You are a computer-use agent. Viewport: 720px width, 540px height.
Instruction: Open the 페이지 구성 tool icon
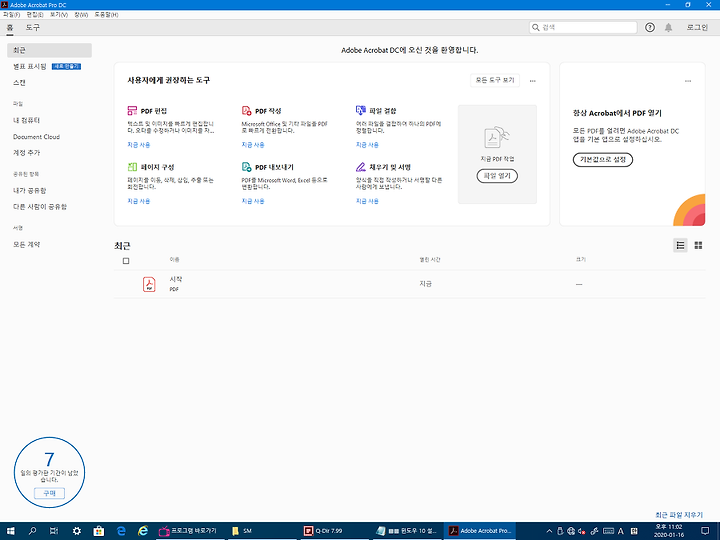click(x=132, y=167)
